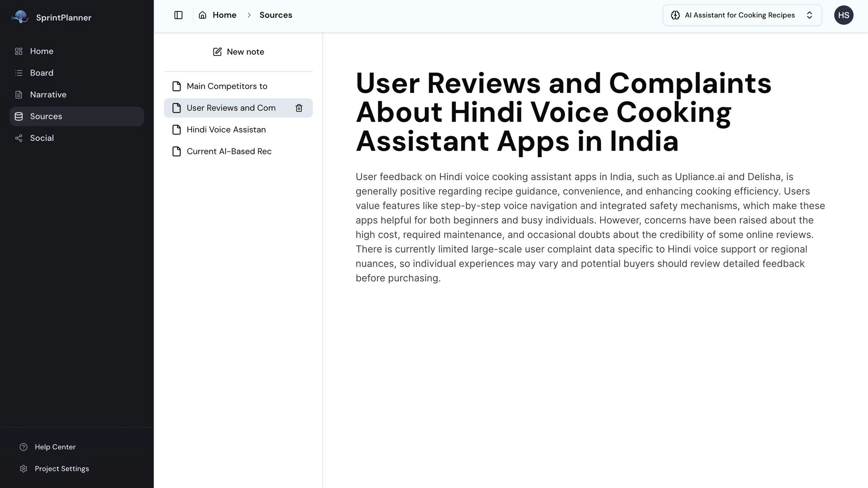
Task: Delete the User Reviews note via trash icon
Action: (299, 108)
